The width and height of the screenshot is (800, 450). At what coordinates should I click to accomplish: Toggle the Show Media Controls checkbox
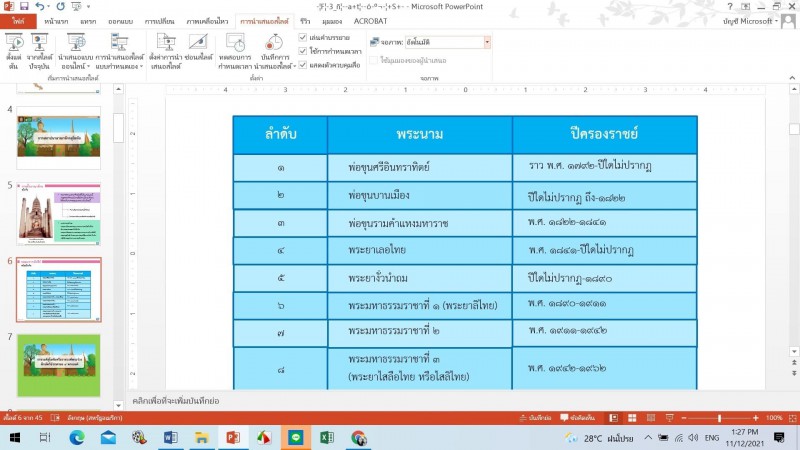tap(303, 65)
